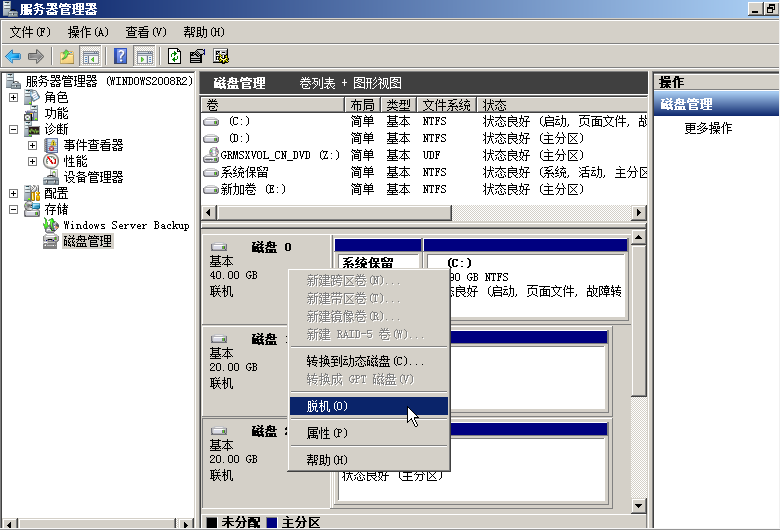This screenshot has height=530, width=780.
Task: Select the 事件查看器 icon in tree
Action: (x=51, y=145)
